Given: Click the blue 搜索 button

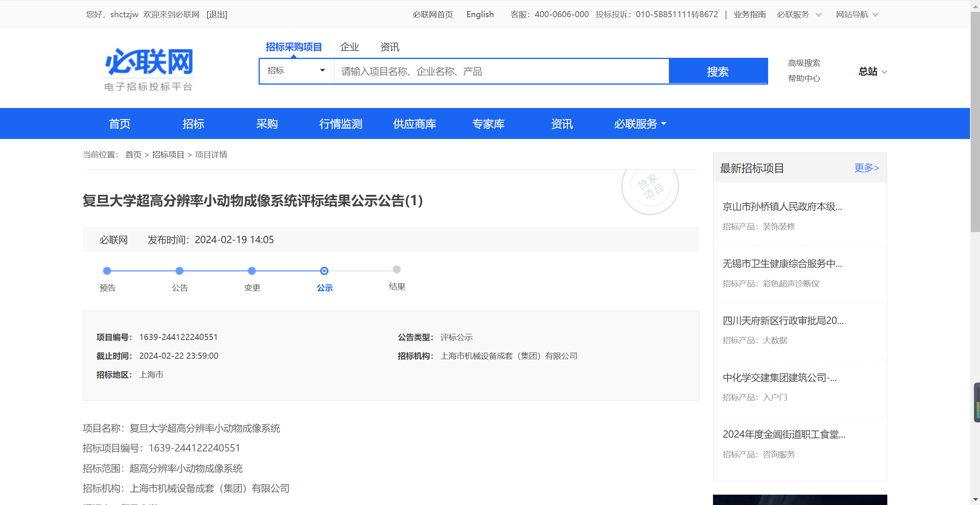Looking at the screenshot, I should pyautogui.click(x=718, y=71).
